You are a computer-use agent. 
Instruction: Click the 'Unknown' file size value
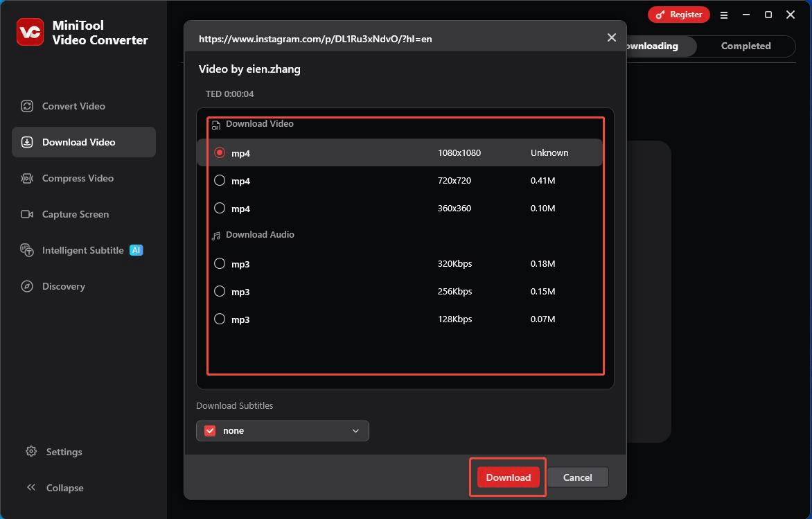(x=549, y=153)
